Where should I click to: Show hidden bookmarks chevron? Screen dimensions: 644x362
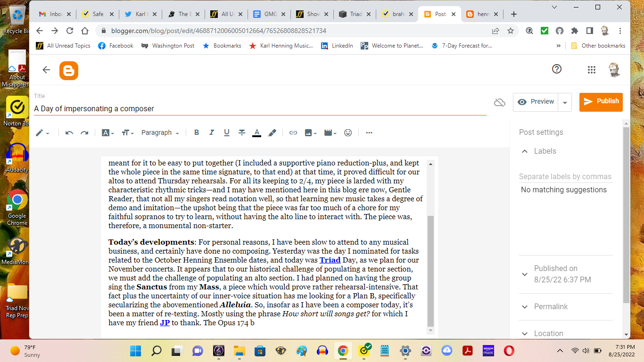pyautogui.click(x=559, y=46)
